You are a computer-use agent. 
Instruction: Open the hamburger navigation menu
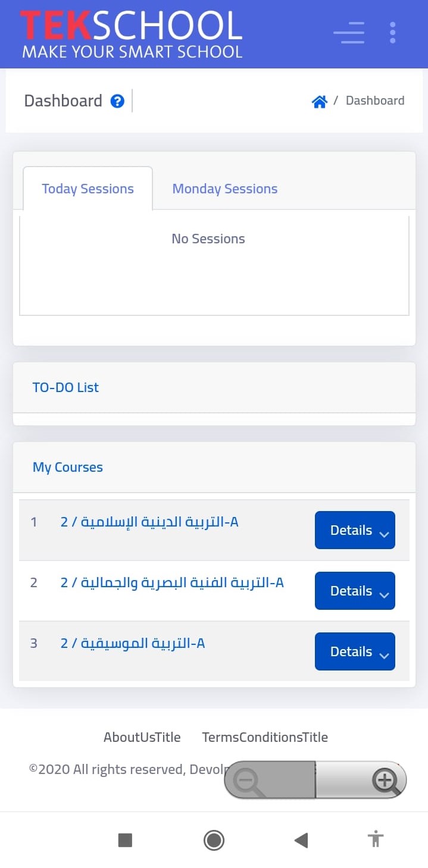[349, 33]
